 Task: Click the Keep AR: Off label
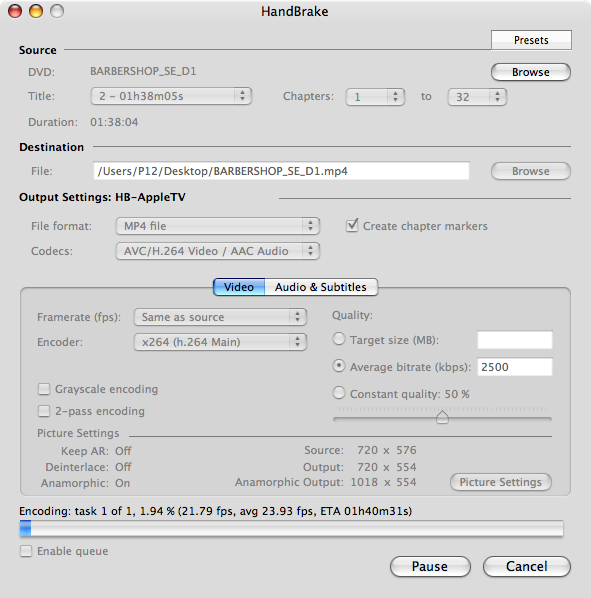[96, 451]
